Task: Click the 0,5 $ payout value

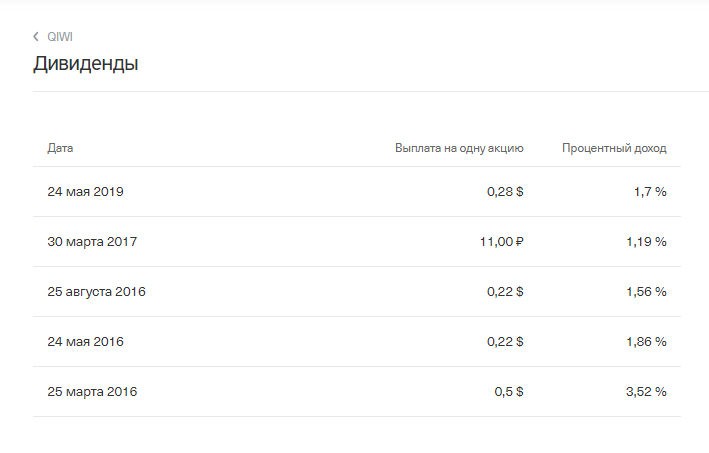Action: 509,392
